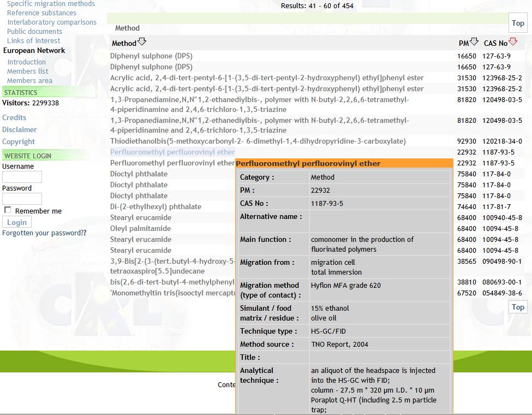Click the CAS No column header label
Screen dimensions: 532x415
(495, 44)
